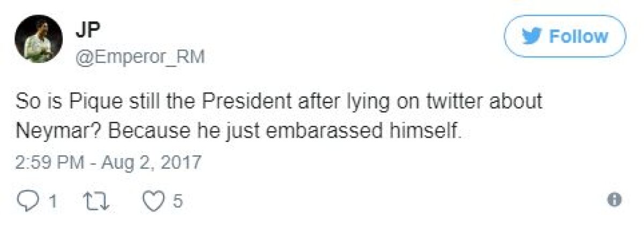Follow the @Emperor_RM account
644x229 pixels.
click(x=565, y=36)
